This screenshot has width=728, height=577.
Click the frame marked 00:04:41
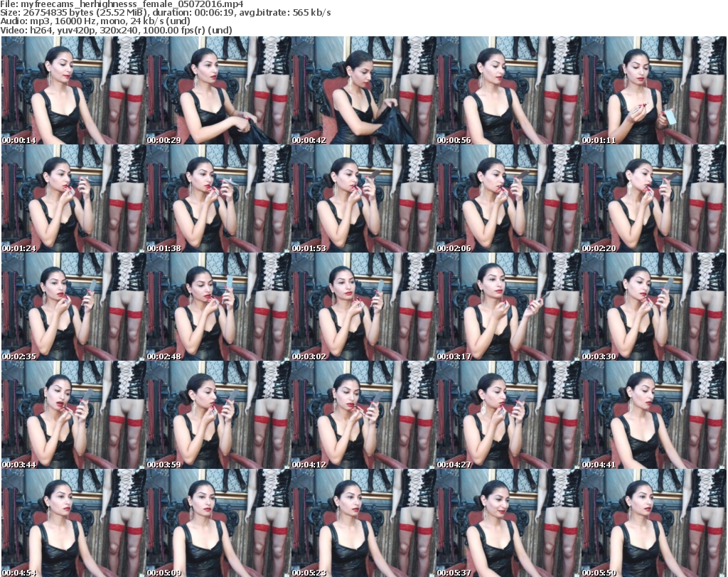(x=653, y=415)
